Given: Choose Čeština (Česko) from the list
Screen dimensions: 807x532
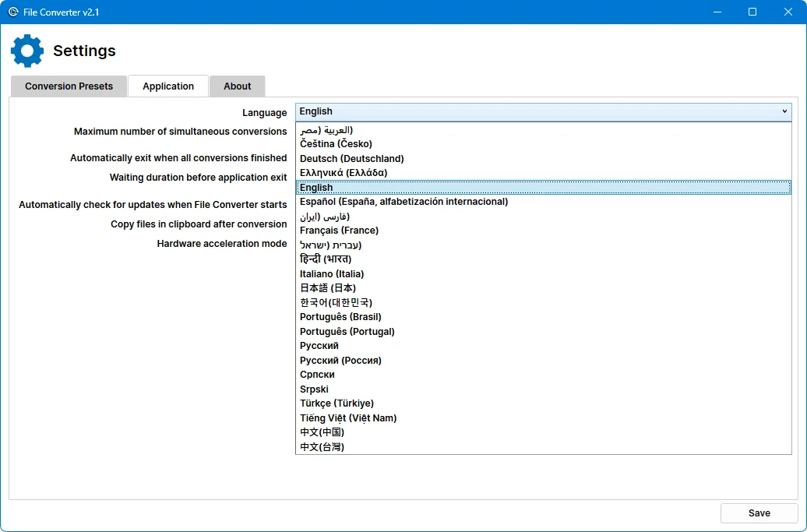Looking at the screenshot, I should click(336, 144).
